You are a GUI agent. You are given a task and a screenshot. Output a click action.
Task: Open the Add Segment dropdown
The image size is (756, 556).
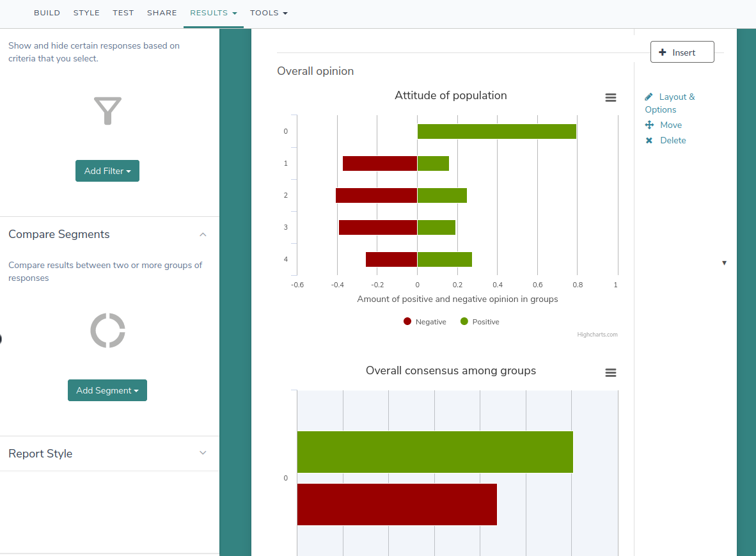click(x=107, y=390)
